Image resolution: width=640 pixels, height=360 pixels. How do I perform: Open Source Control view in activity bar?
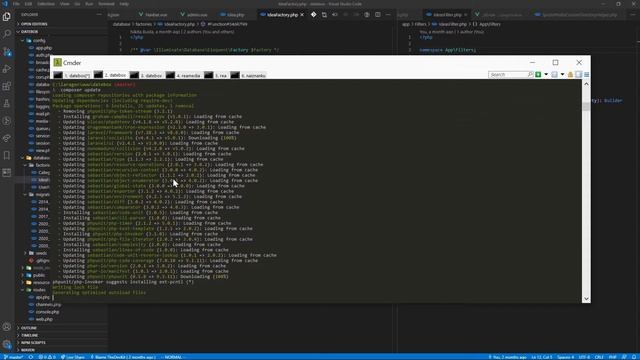tap(7, 51)
